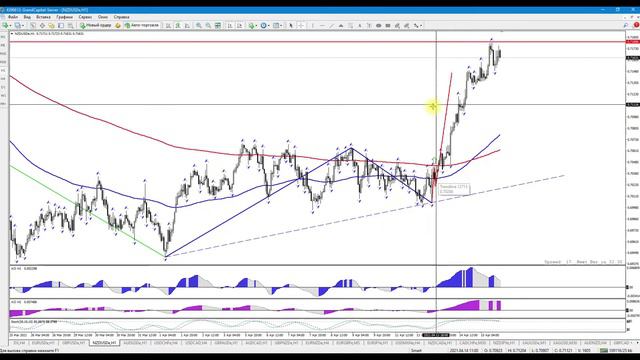
Task: Show the Navigator panel icon
Action: pos(51,25)
